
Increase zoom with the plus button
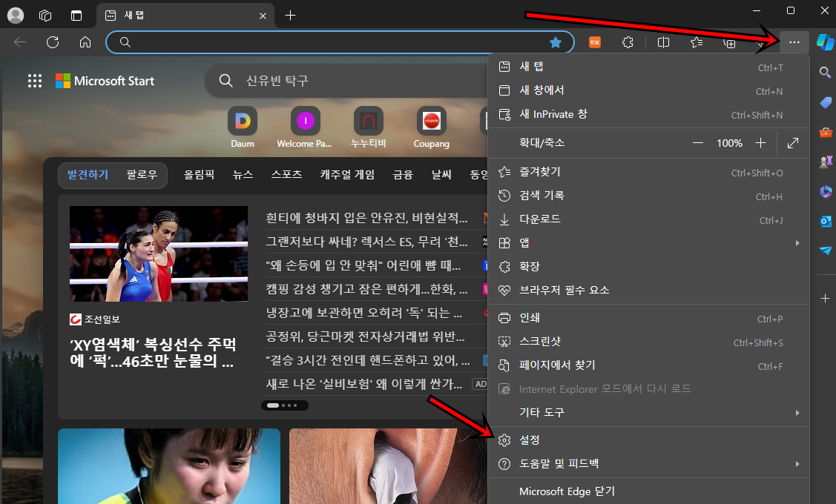coord(761,143)
